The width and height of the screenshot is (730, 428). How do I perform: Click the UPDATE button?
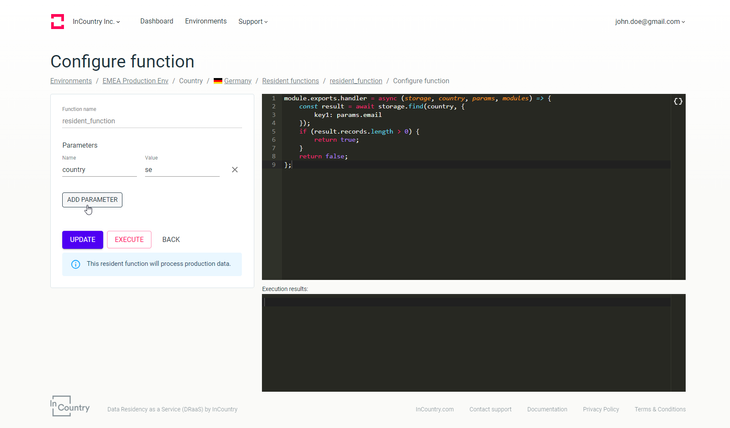[82, 240]
